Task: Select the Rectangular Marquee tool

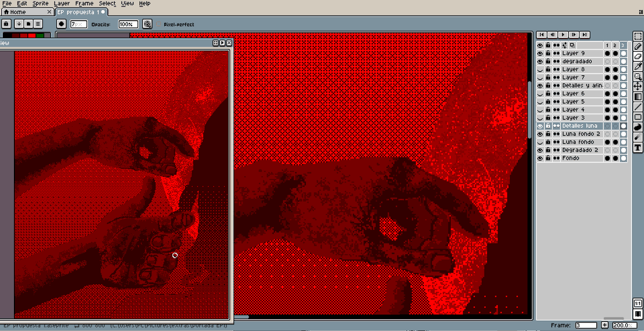Action: click(x=638, y=37)
